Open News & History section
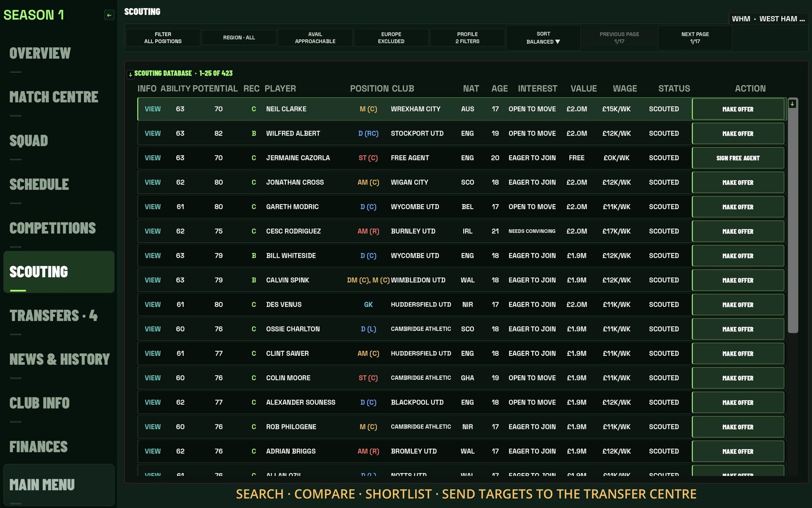Image resolution: width=812 pixels, height=508 pixels. point(60,359)
